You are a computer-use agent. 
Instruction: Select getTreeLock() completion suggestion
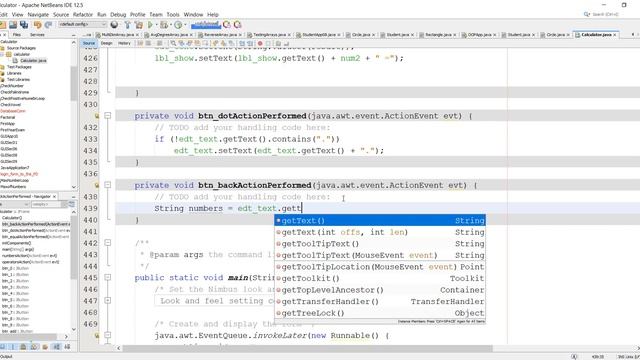380,313
